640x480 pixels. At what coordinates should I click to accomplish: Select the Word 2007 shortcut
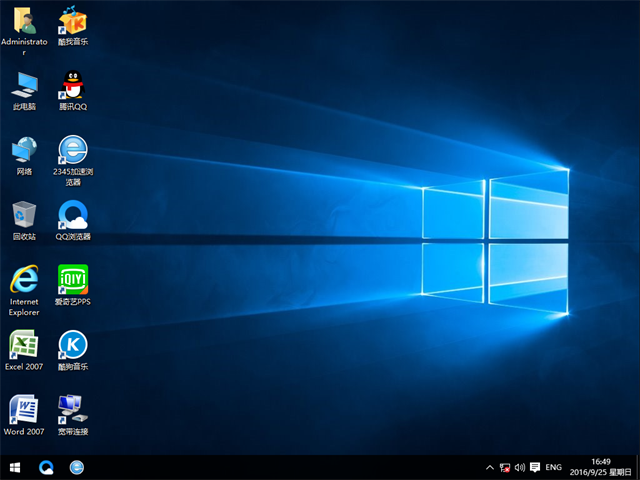coord(24,410)
